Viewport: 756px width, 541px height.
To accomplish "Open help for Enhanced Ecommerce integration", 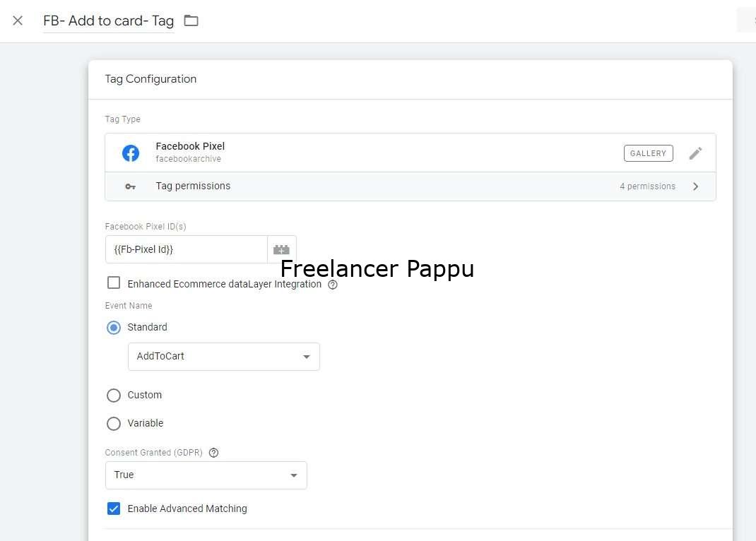I will (x=333, y=285).
